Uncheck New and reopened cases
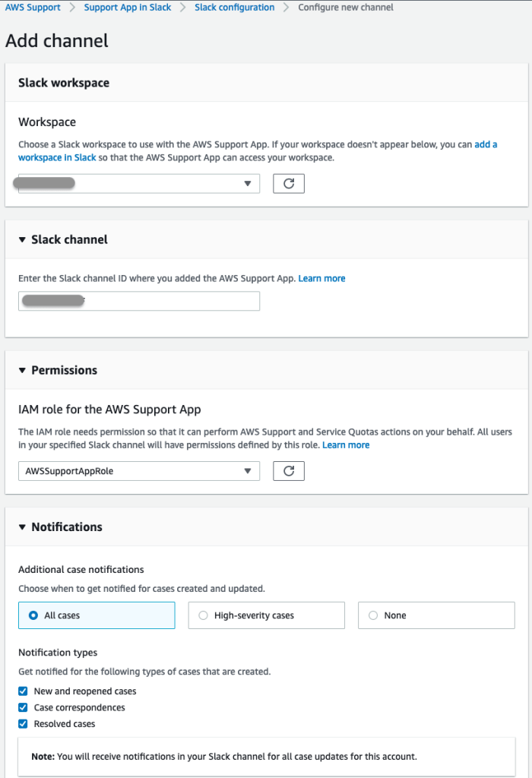This screenshot has height=778, width=532. [x=24, y=691]
